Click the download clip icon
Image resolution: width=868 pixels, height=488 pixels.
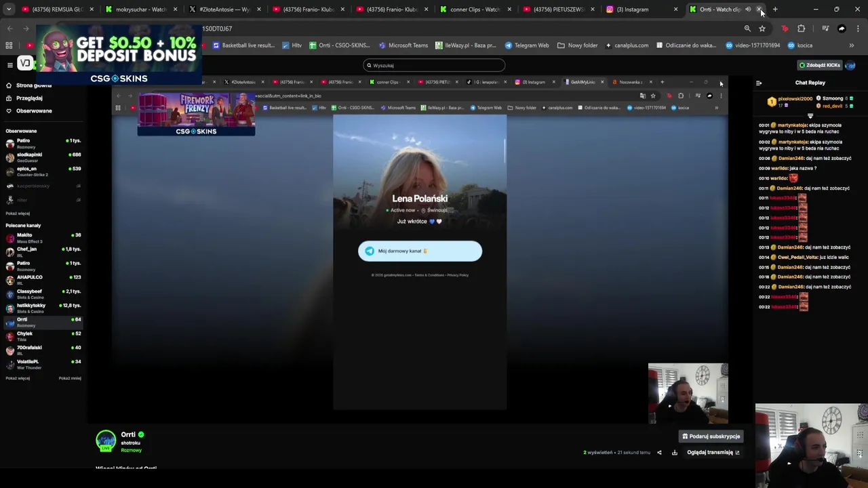click(x=674, y=452)
